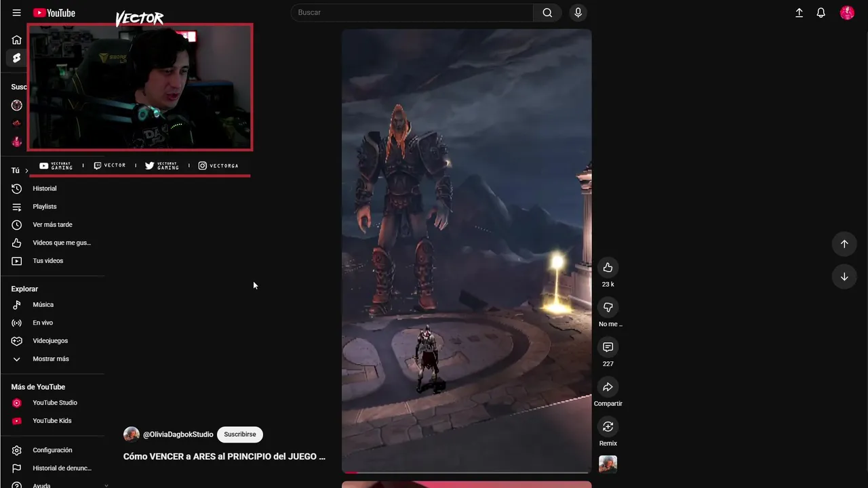Open the upload/create icon
868x488 pixels.
click(799, 13)
